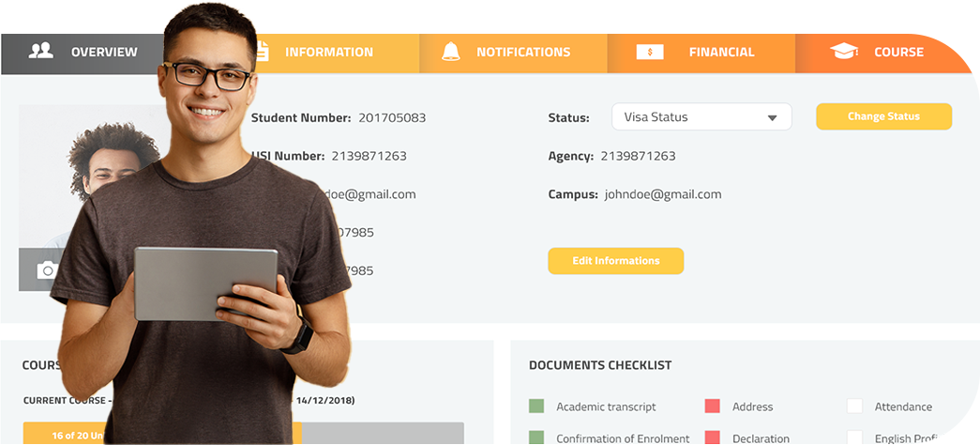Click student number 201705083
The width and height of the screenshot is (980, 445).
point(392,117)
